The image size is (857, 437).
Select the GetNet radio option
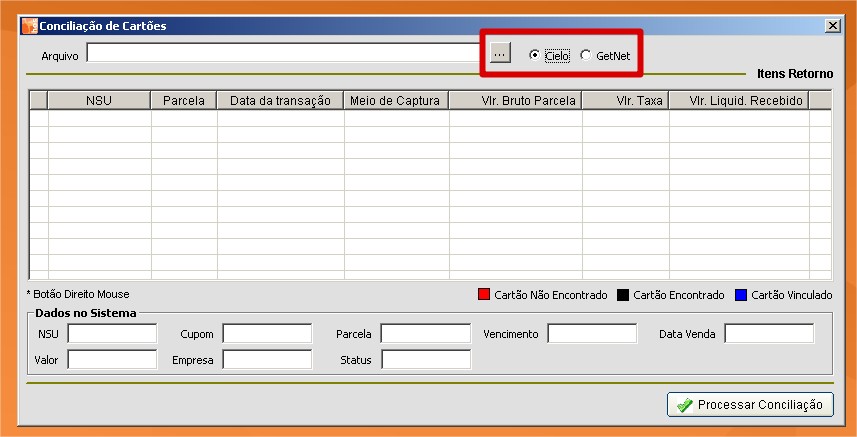pos(586,56)
